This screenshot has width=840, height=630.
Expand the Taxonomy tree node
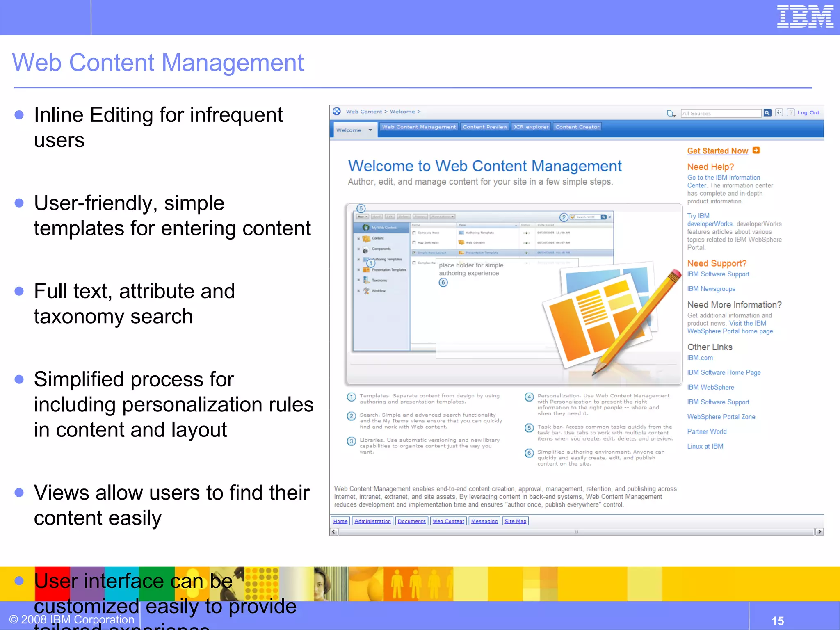click(x=358, y=280)
